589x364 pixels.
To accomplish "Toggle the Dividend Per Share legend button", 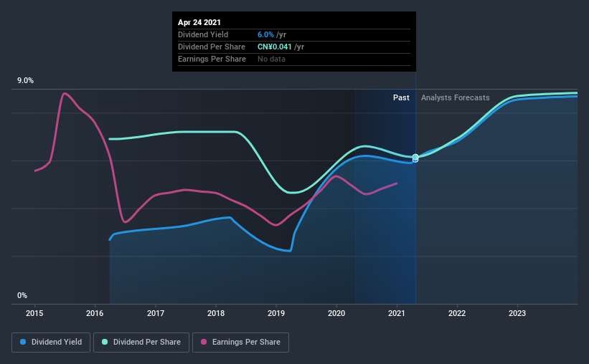I will (141, 343).
